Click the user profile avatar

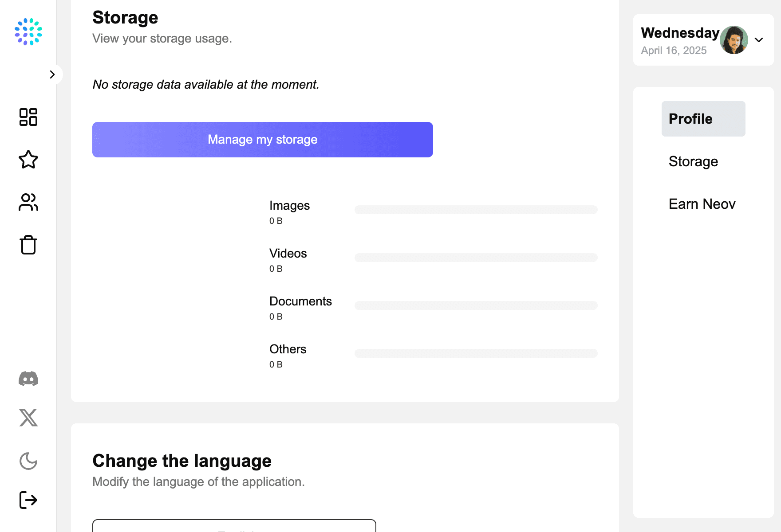(x=734, y=40)
